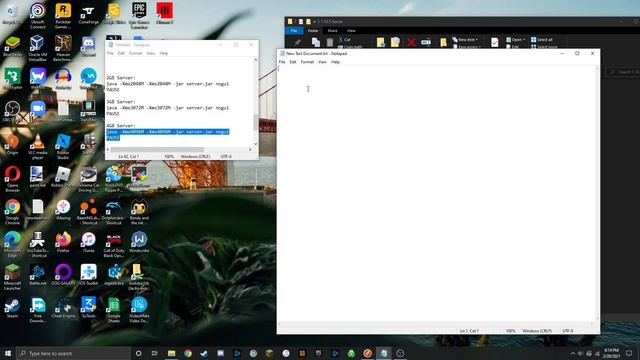Switch to the Share tab in File Explorer
Viewport: 640px width, 360px height.
332,31
